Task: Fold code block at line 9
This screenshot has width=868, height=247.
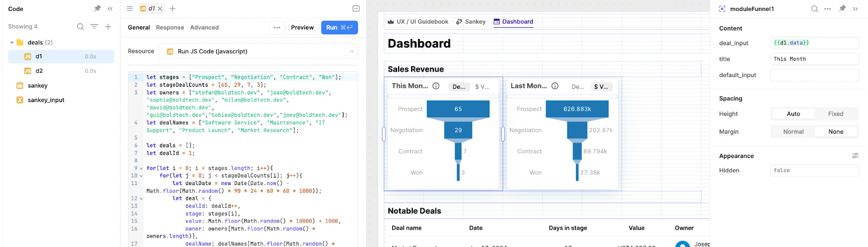Action: point(142,168)
